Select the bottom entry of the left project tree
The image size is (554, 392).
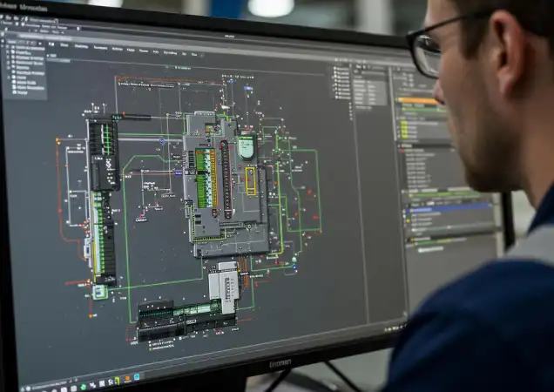pyautogui.click(x=21, y=92)
